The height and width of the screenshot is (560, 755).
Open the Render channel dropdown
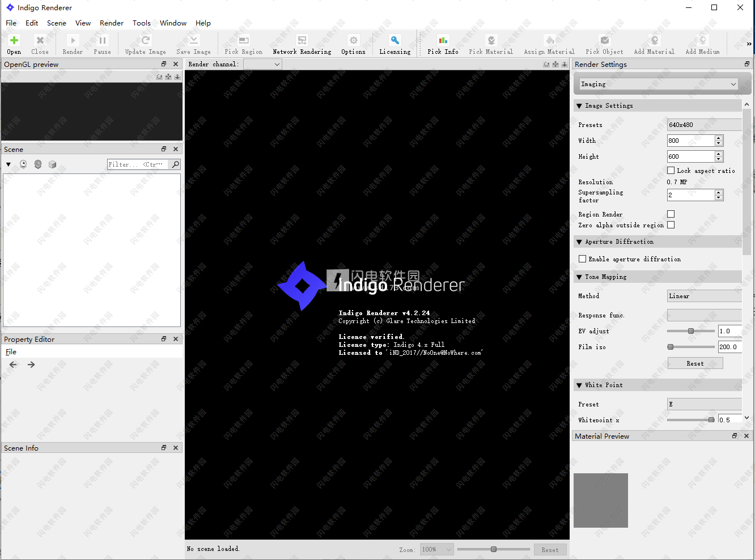262,64
